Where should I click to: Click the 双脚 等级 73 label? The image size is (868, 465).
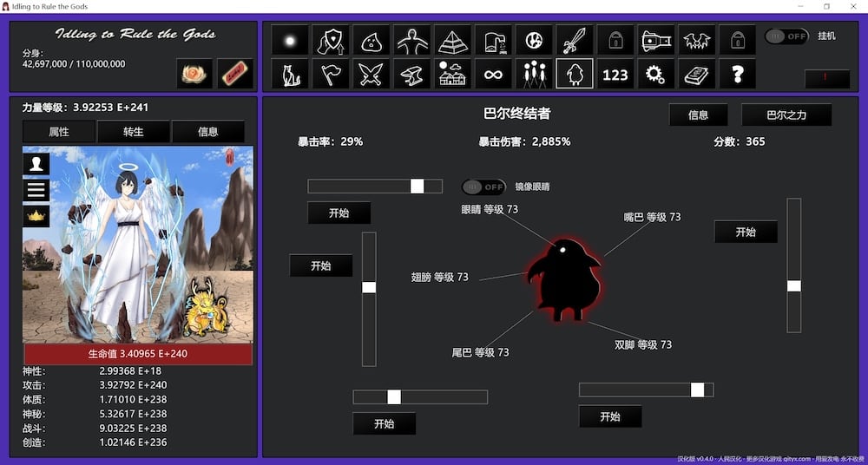643,345
